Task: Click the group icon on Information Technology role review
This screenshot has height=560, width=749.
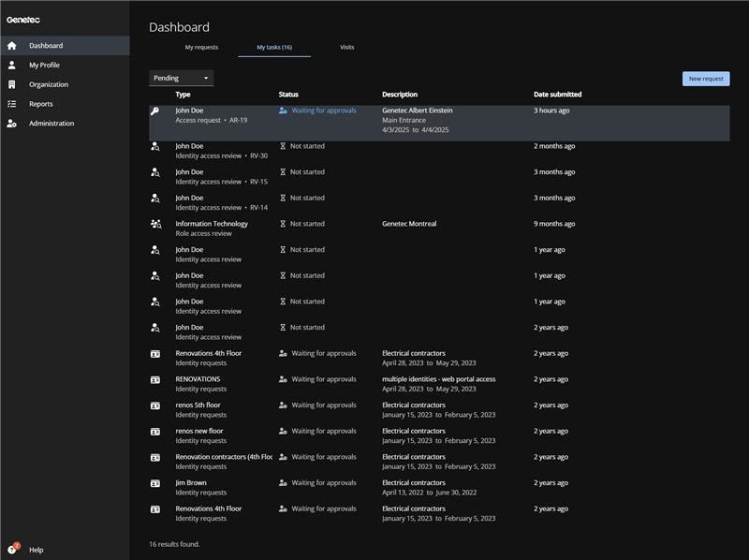Action: point(156,223)
